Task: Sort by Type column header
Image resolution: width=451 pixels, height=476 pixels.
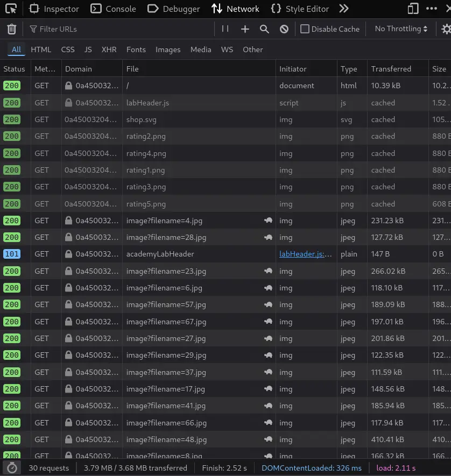Action: coord(352,69)
